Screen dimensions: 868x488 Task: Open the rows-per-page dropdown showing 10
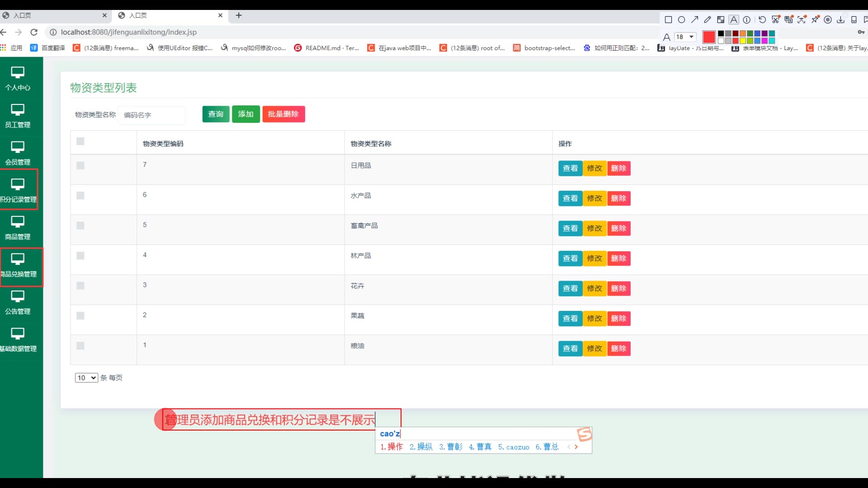coord(86,378)
